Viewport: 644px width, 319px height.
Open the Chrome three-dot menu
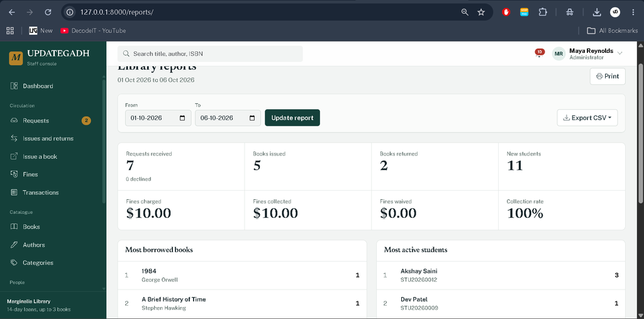(x=633, y=13)
